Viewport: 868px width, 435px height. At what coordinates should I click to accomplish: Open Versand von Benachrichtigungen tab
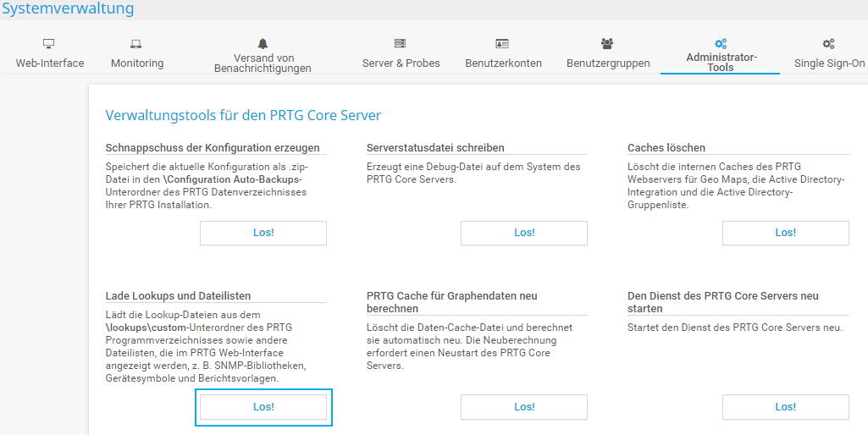pos(263,63)
